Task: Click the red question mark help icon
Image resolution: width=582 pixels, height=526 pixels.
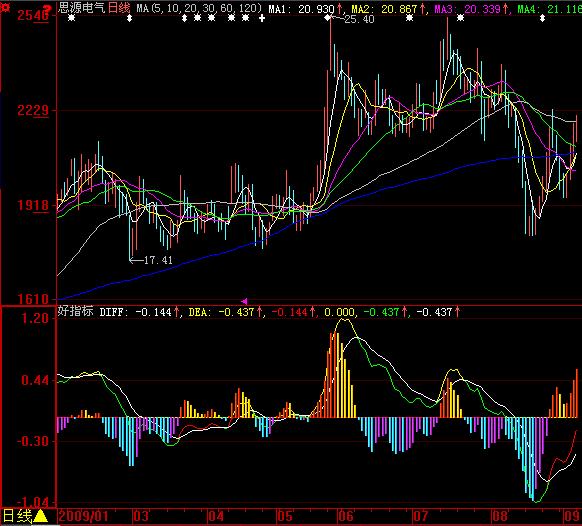Action: (x=47, y=9)
